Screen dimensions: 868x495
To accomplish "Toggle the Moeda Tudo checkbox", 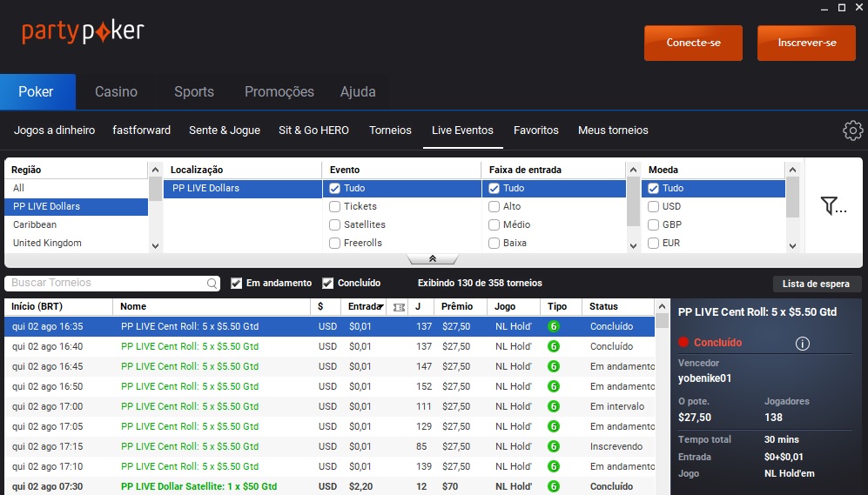I will 653,188.
